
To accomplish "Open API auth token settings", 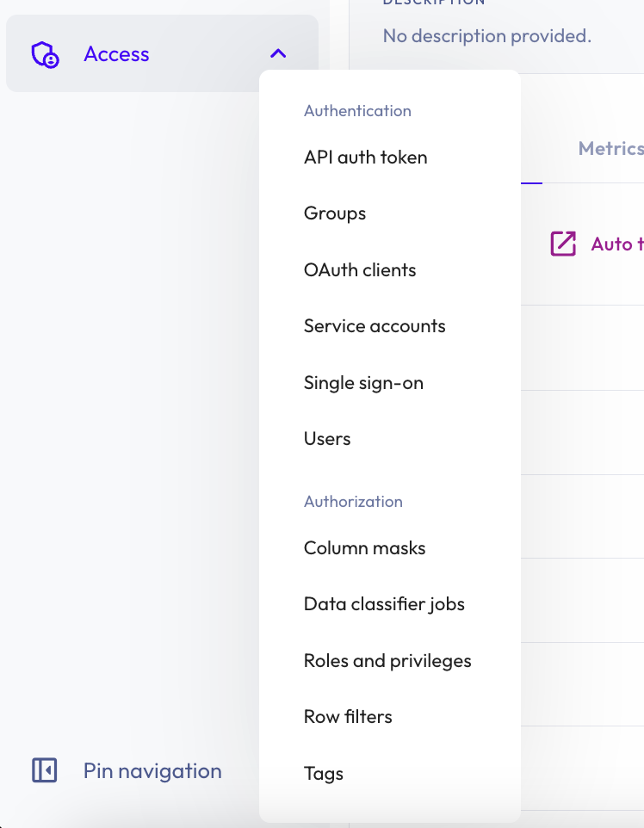I will pos(365,157).
